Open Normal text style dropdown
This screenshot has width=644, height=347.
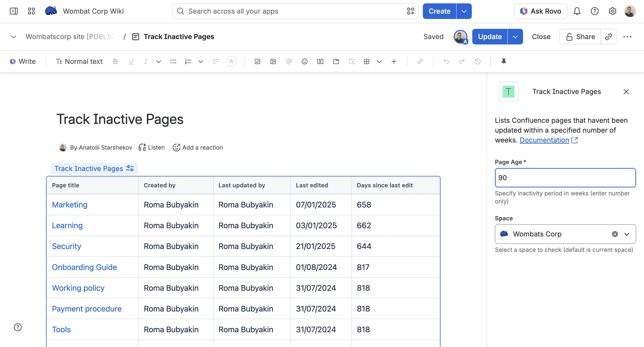pos(79,61)
